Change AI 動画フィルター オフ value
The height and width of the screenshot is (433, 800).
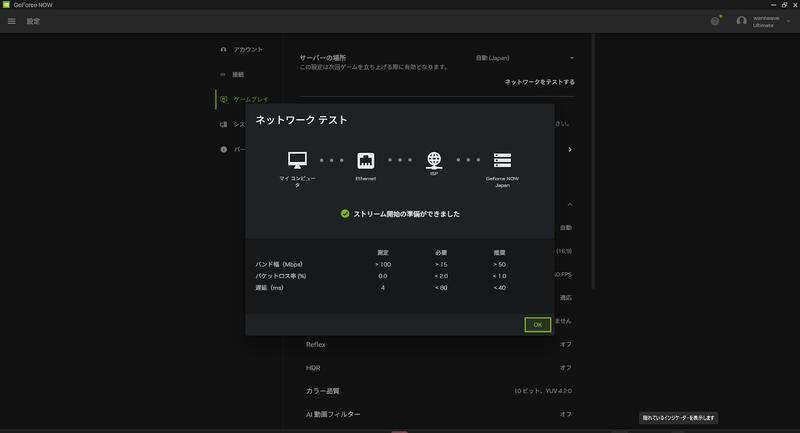[566, 415]
